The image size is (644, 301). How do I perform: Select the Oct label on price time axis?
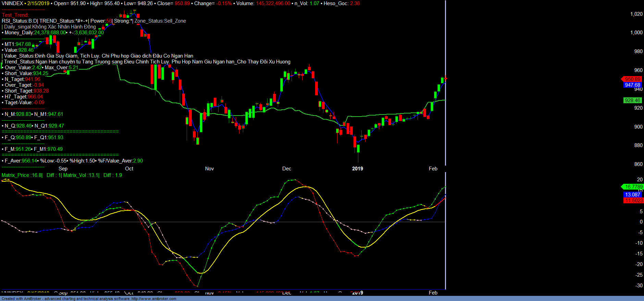click(x=129, y=169)
